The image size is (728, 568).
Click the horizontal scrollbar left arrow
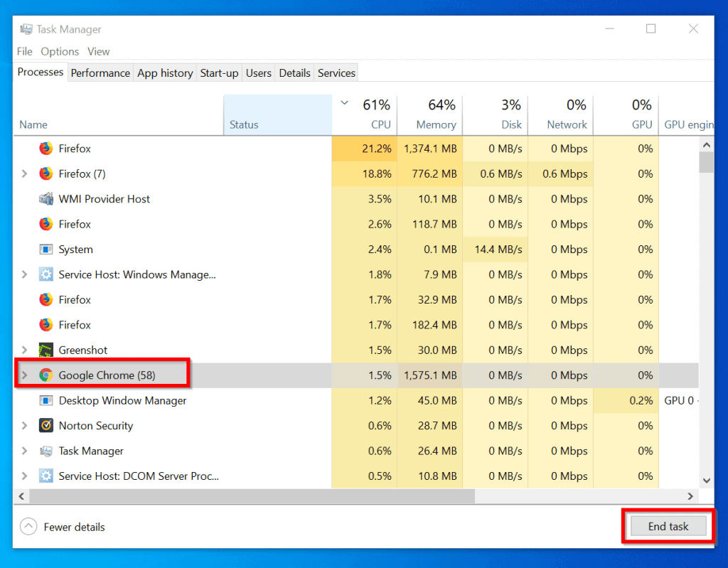[21, 496]
